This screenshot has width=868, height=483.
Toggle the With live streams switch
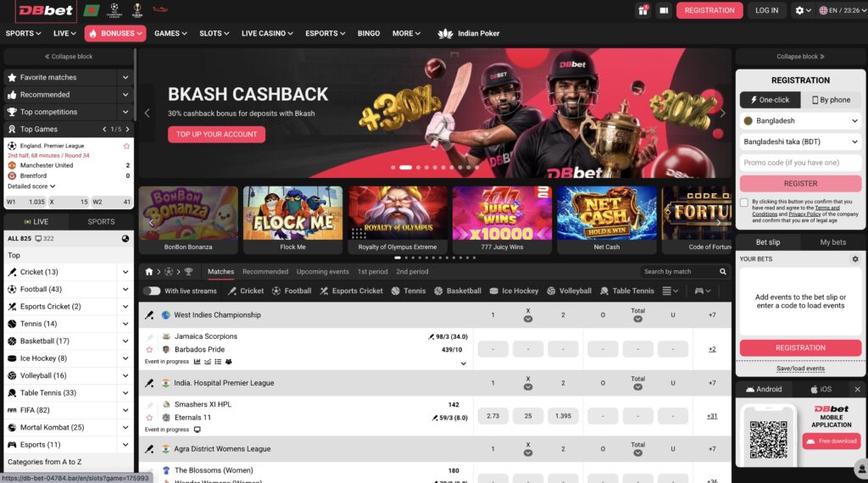152,291
